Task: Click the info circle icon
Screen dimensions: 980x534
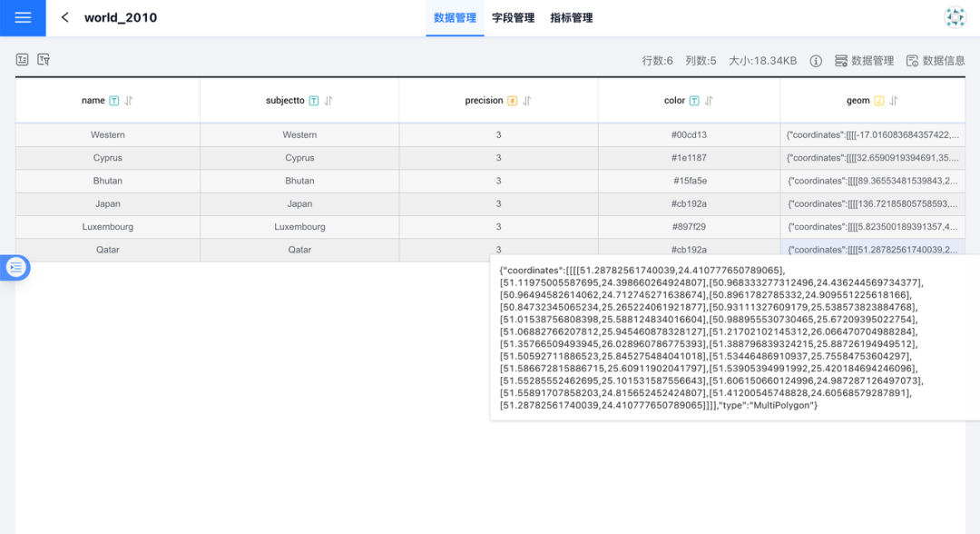Action: 816,61
